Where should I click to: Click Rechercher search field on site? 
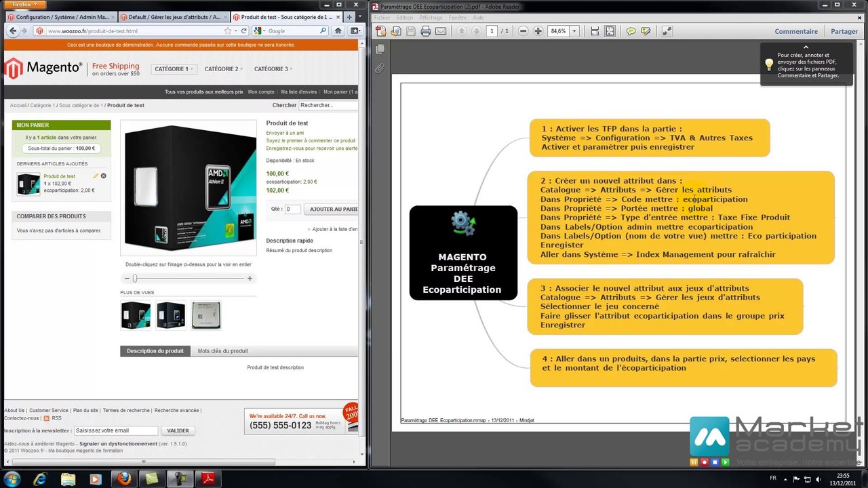(x=328, y=105)
